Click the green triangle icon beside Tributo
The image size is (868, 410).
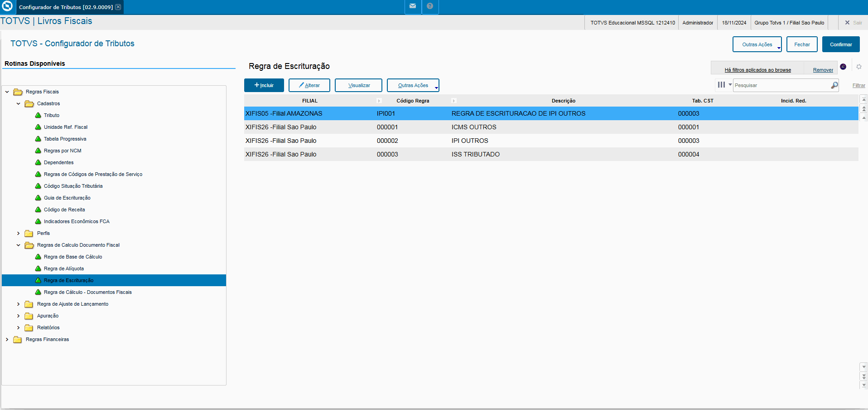click(x=38, y=115)
